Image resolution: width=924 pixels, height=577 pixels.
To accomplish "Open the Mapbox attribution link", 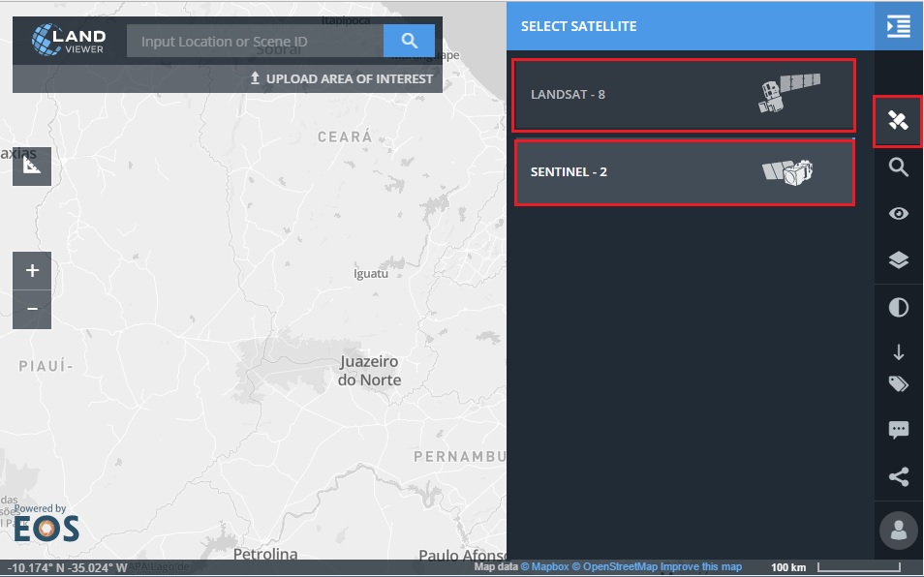I will click(544, 567).
